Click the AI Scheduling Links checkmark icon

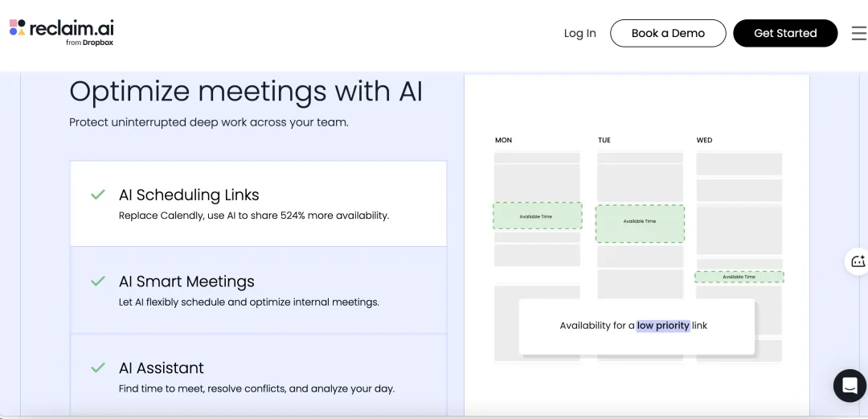click(98, 195)
